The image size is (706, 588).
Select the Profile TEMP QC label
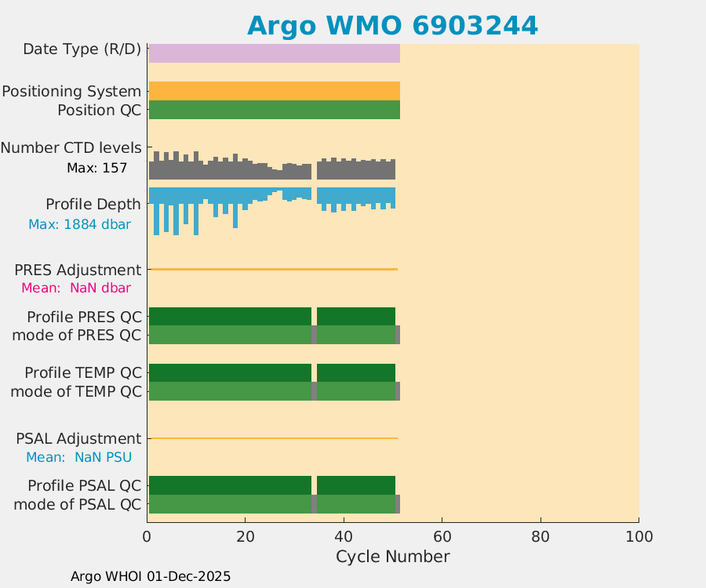click(x=83, y=372)
